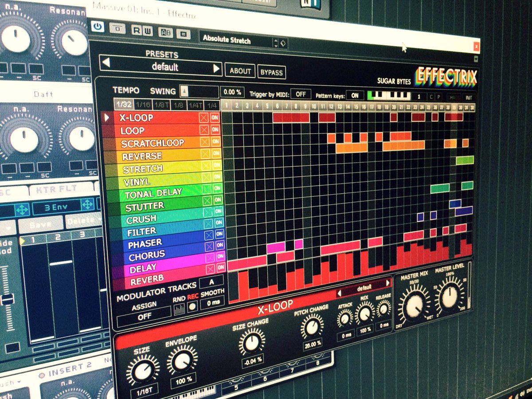Click the SWING slider
Image resolution: width=532 pixels, height=399 pixels.
point(199,92)
